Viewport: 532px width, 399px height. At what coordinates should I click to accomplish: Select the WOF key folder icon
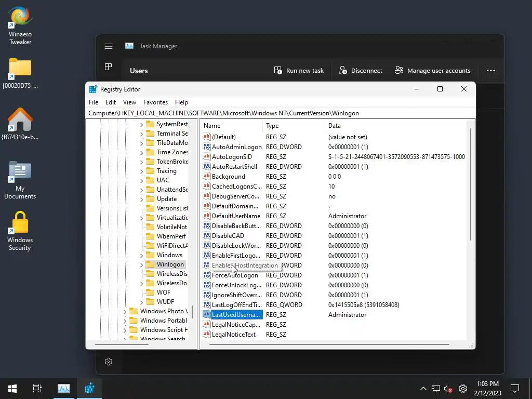tap(150, 292)
